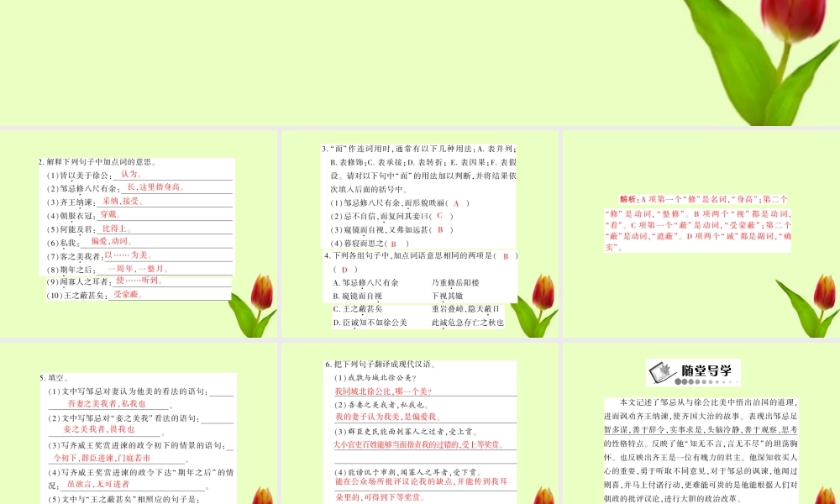Click the paragraph beginning 本文记述了邹忌
This screenshot has width=840, height=504.
(701, 450)
